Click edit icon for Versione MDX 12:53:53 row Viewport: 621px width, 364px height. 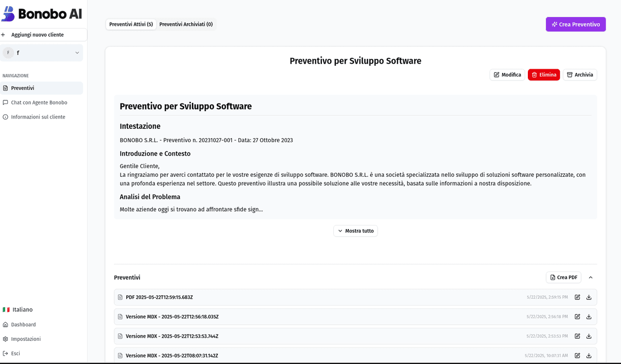coord(578,336)
